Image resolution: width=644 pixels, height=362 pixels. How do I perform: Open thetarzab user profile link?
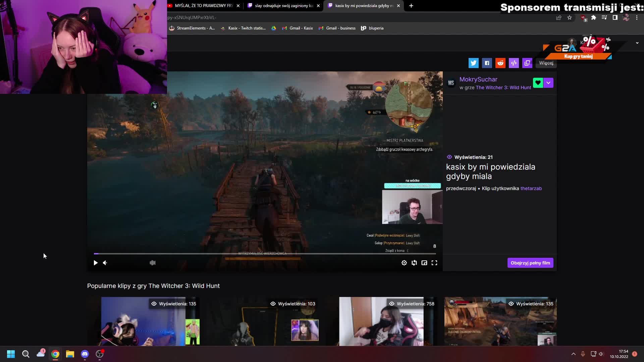coord(531,188)
